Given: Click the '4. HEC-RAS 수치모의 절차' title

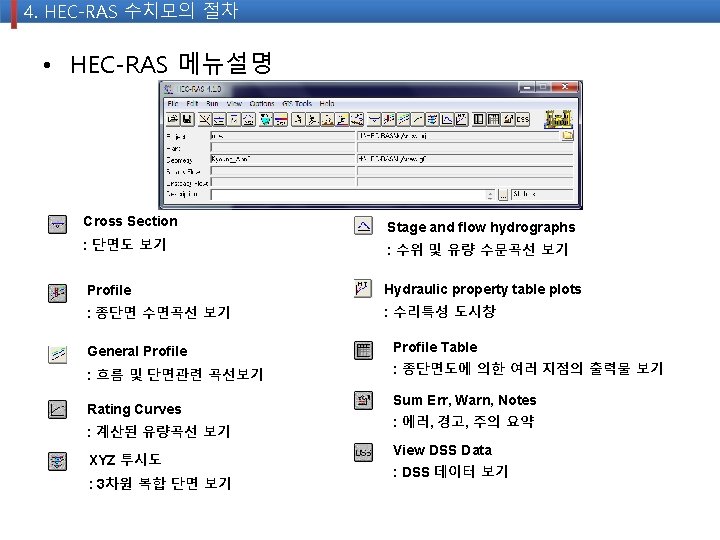Looking at the screenshot, I should 131,11.
